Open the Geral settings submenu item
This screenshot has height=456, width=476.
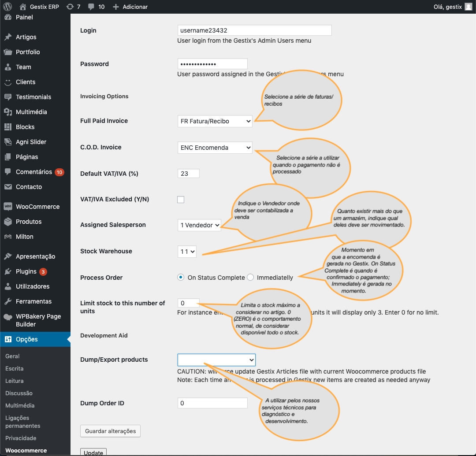[x=12, y=356]
